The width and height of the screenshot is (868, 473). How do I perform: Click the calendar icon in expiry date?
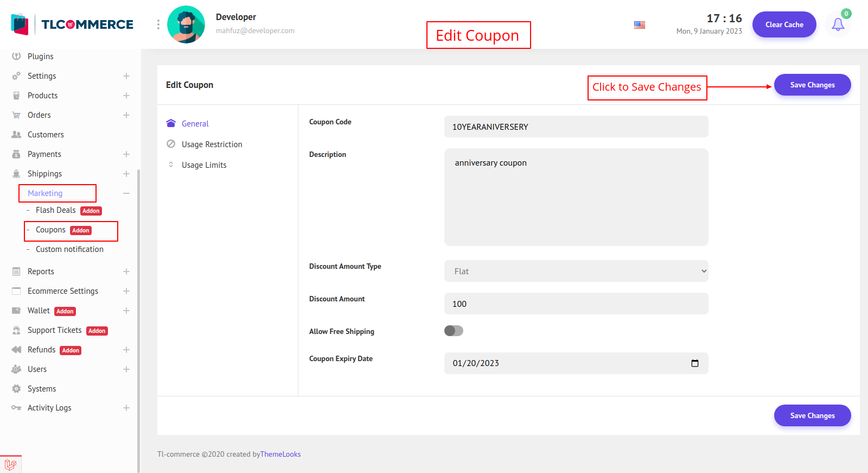pos(694,363)
